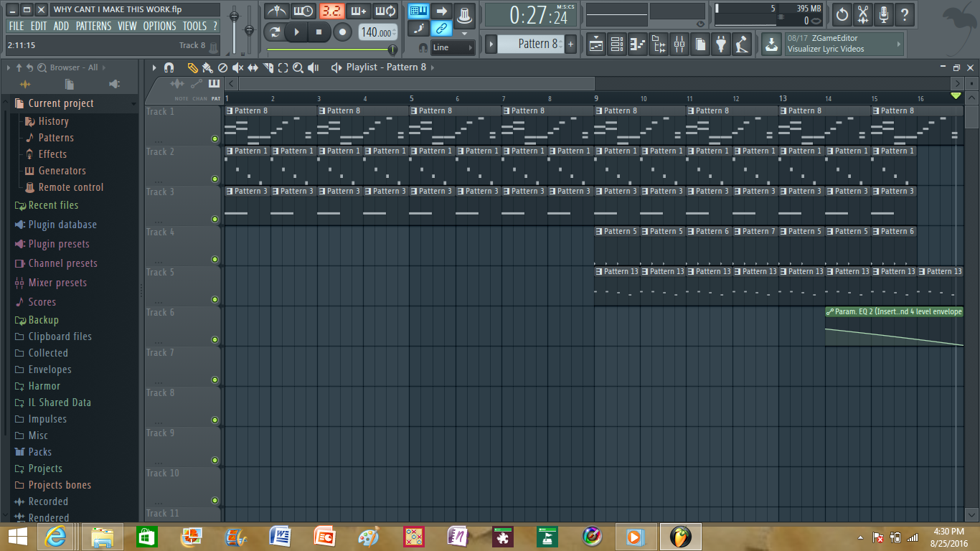Viewport: 980px width, 551px height.
Task: Open the Line snap dropdown
Action: pyautogui.click(x=453, y=47)
